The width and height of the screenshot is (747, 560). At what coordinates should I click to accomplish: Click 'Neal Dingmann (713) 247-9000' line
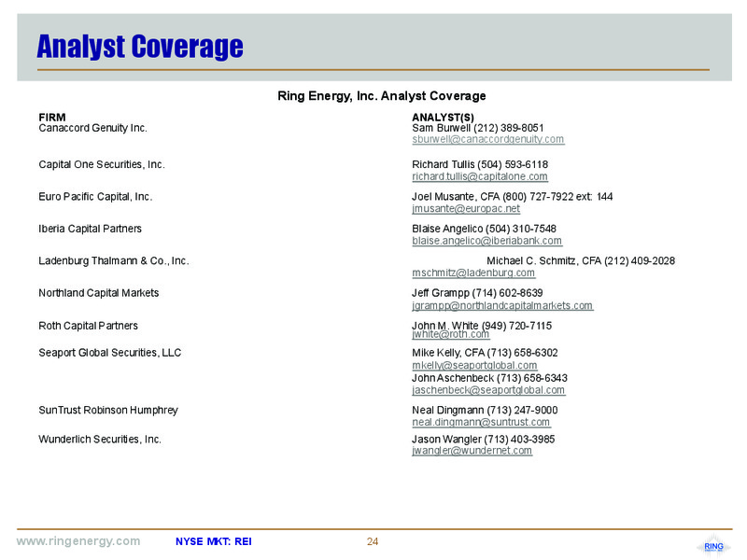click(485, 410)
